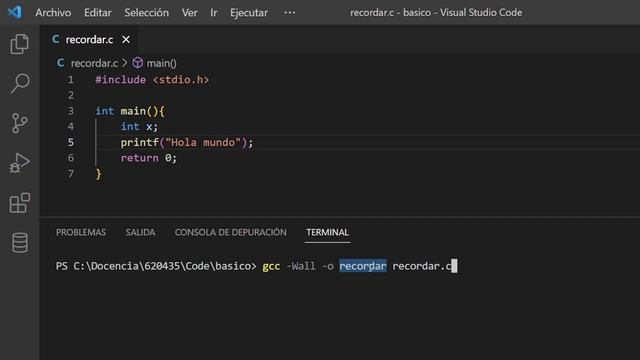Viewport: 640px width, 360px height.
Task: Click line number 6 in the gutter
Action: pyautogui.click(x=71, y=158)
